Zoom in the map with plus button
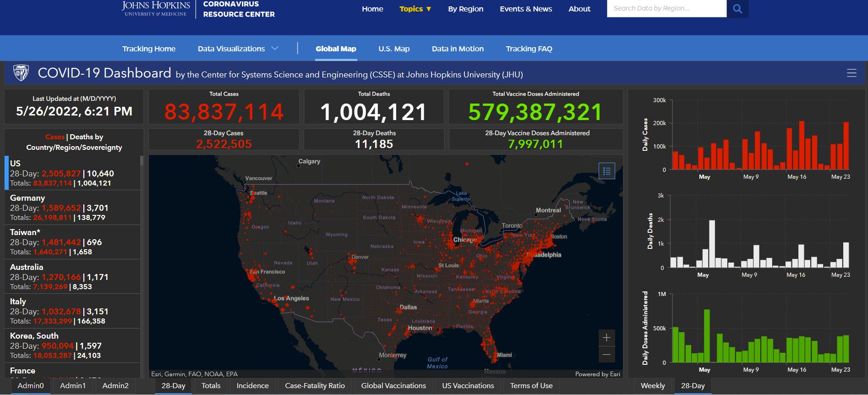The image size is (868, 395). (x=606, y=338)
